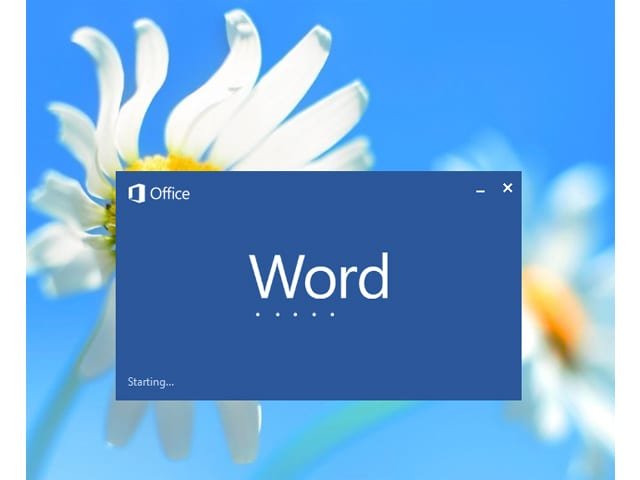The height and width of the screenshot is (480, 640).
Task: Click the 'Starting...' status text
Action: [x=150, y=381]
